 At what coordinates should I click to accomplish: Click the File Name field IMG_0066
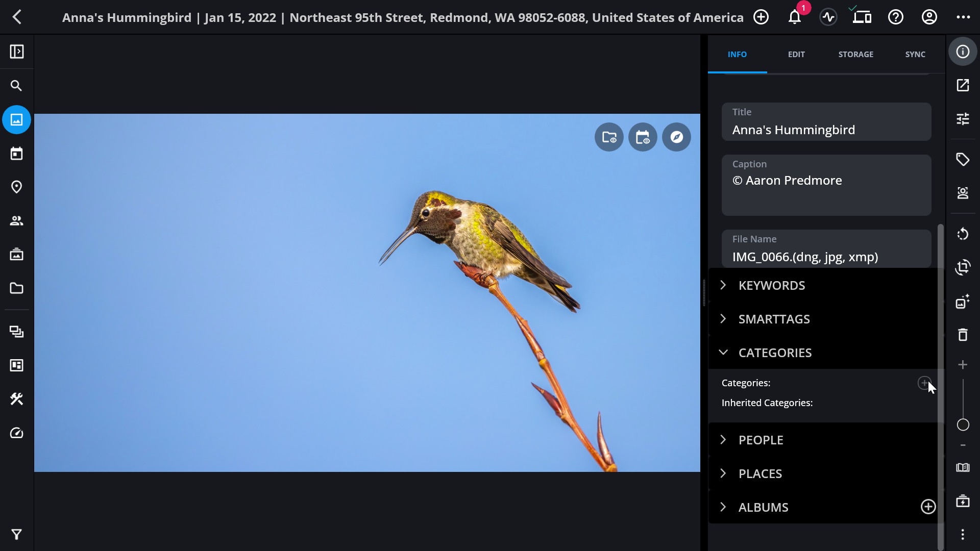(826, 249)
